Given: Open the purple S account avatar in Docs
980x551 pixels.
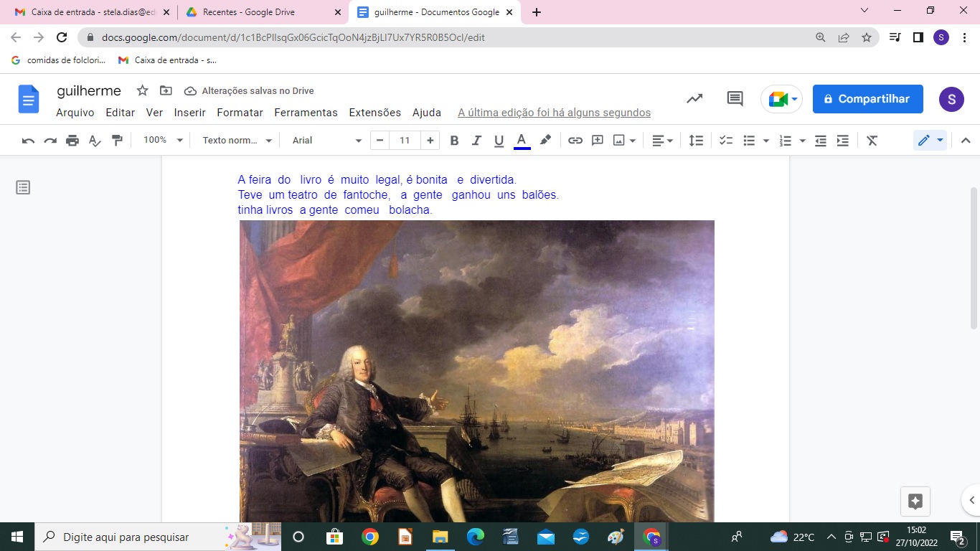Looking at the screenshot, I should pos(951,99).
